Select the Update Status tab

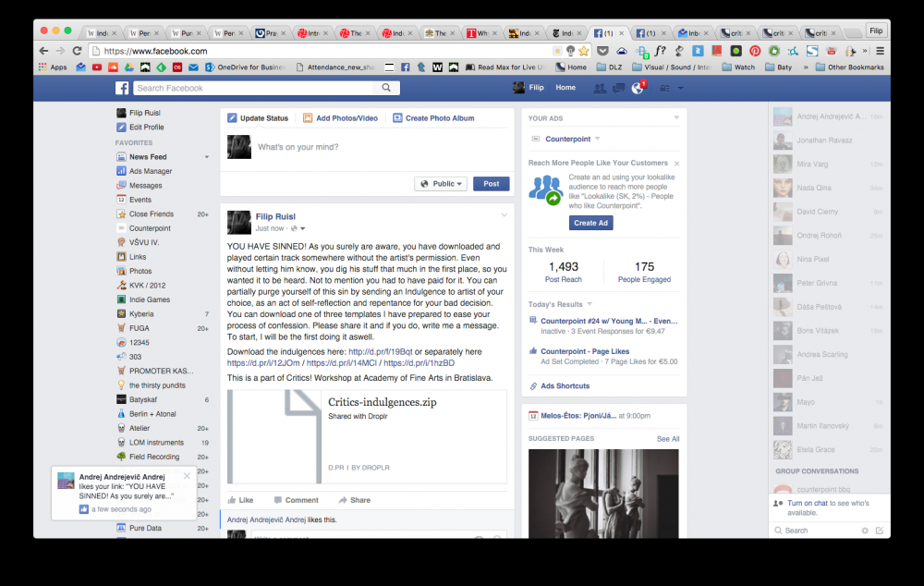(258, 118)
